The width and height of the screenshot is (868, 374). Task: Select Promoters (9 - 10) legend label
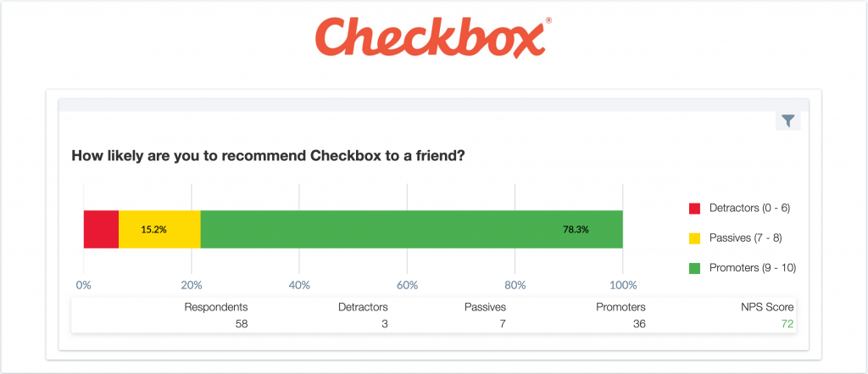[x=753, y=268]
